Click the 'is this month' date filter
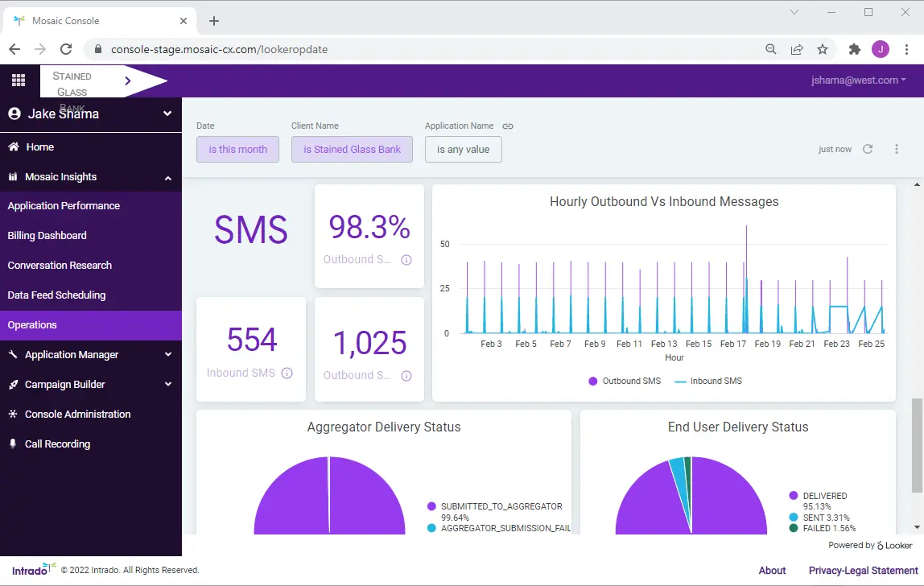The width and height of the screenshot is (924, 586). [x=237, y=149]
